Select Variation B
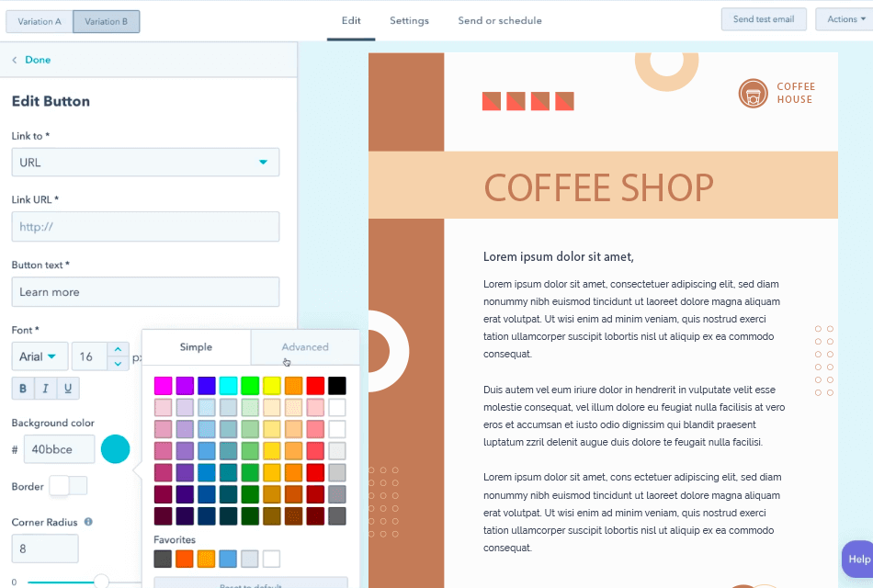Image resolution: width=873 pixels, height=588 pixels. (x=106, y=22)
